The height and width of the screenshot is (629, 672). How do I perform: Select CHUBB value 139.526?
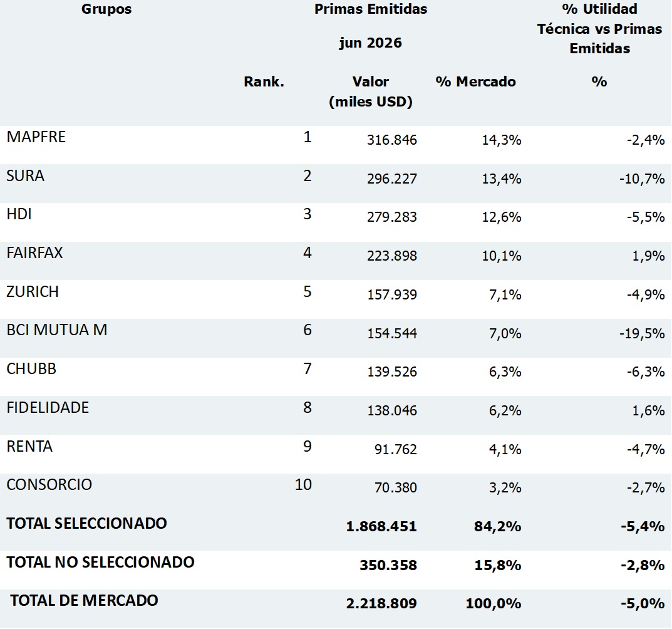(391, 372)
